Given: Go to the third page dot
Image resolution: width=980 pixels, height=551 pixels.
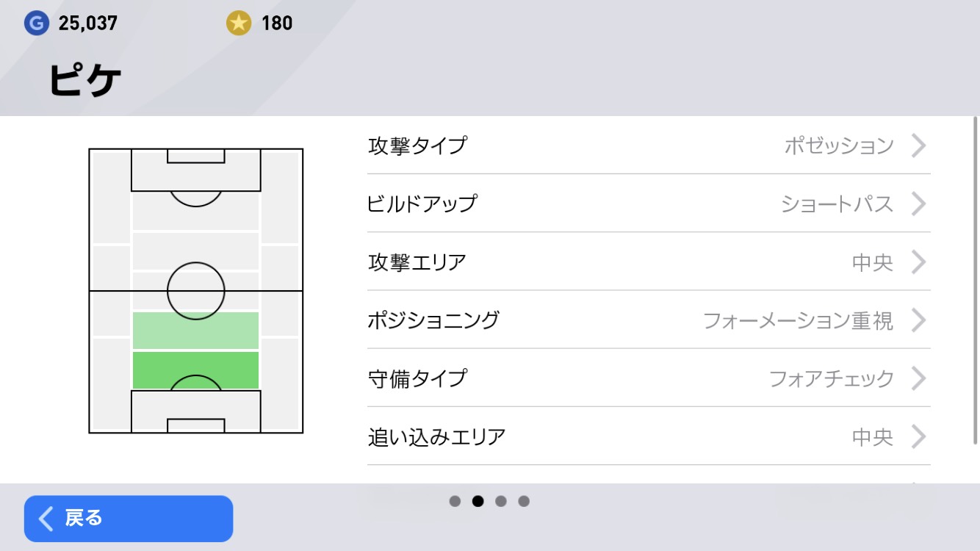Looking at the screenshot, I should pyautogui.click(x=501, y=501).
